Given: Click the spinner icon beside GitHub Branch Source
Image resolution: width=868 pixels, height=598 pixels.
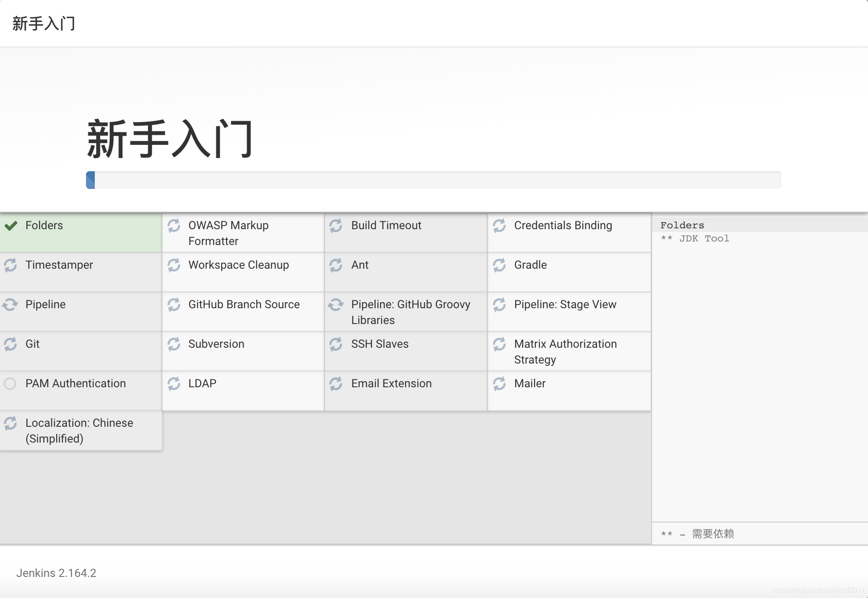Looking at the screenshot, I should click(x=174, y=305).
